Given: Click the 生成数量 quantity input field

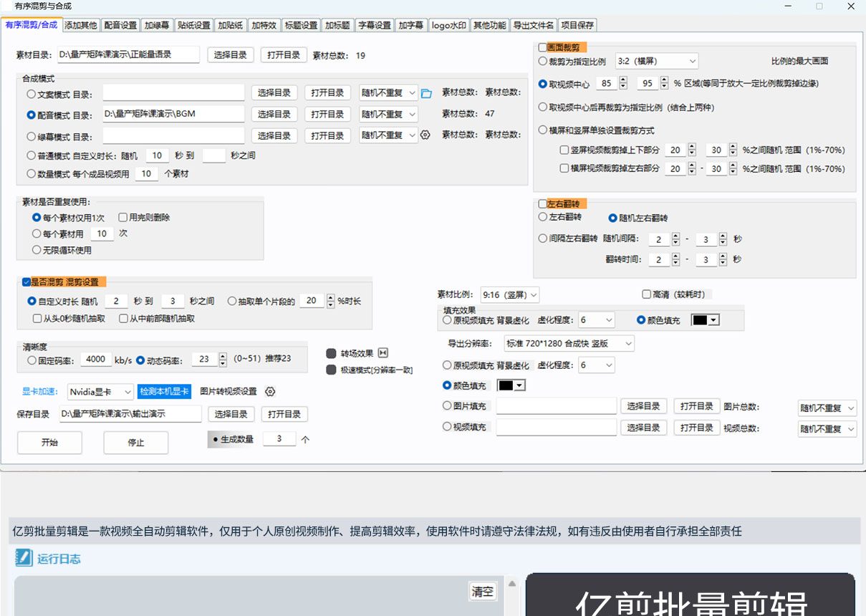Looking at the screenshot, I should (x=279, y=438).
